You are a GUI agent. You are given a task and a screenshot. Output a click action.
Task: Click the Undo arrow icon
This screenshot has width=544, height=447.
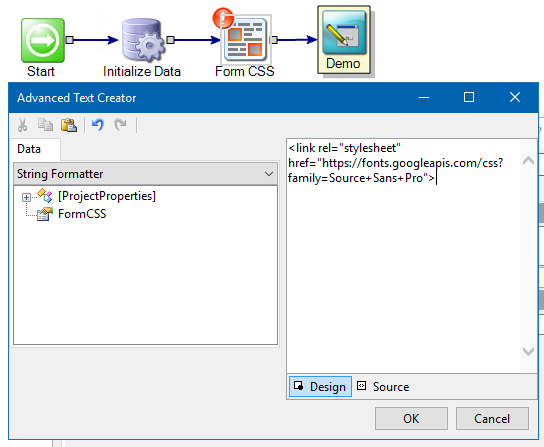98,125
